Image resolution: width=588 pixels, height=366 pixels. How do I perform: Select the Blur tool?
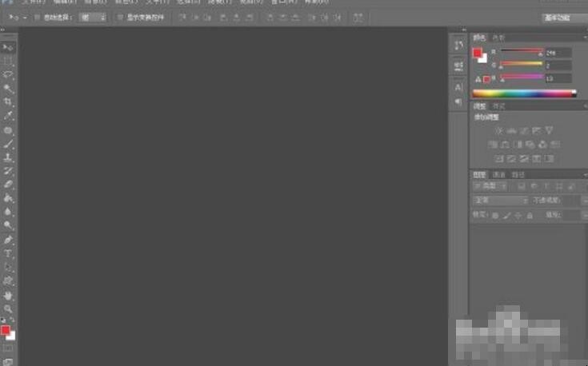pos(8,212)
